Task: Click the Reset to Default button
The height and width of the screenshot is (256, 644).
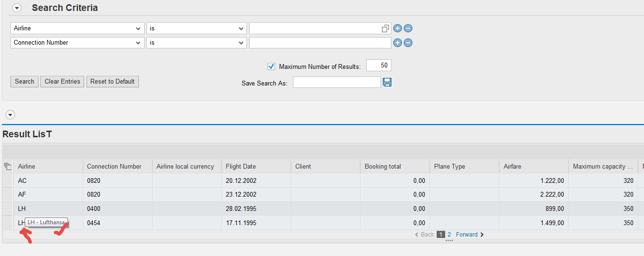Action: [112, 81]
